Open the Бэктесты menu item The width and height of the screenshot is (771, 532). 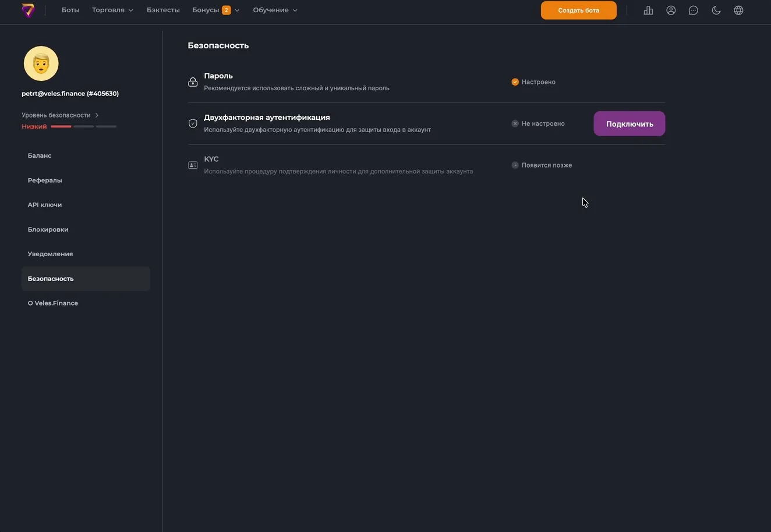tap(163, 10)
